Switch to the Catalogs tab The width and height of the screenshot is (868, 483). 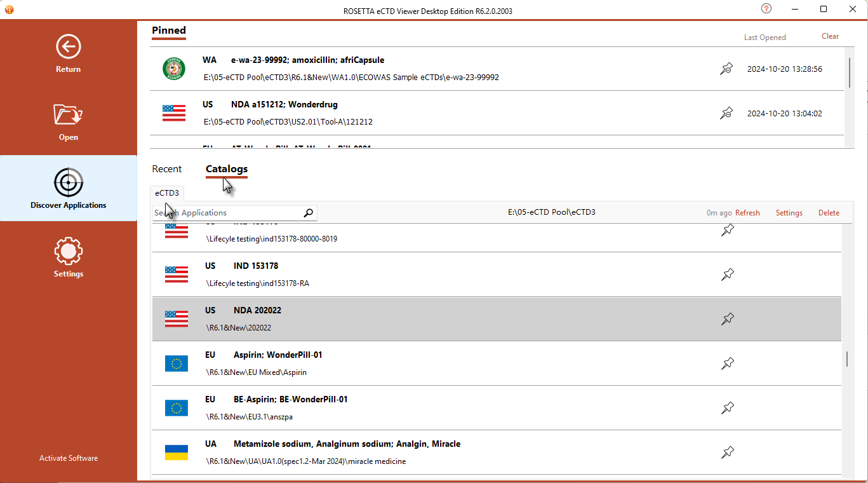click(227, 169)
